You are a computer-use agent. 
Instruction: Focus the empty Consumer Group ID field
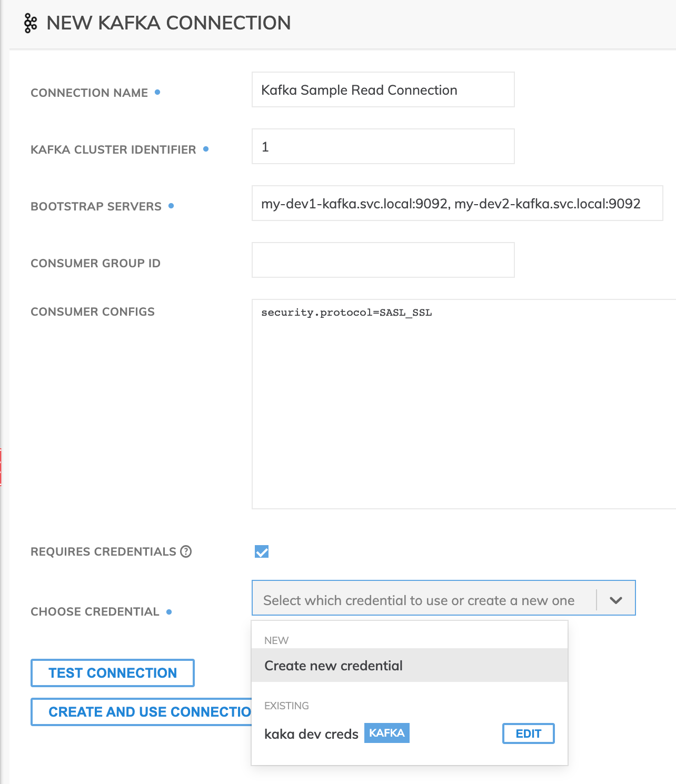point(383,260)
